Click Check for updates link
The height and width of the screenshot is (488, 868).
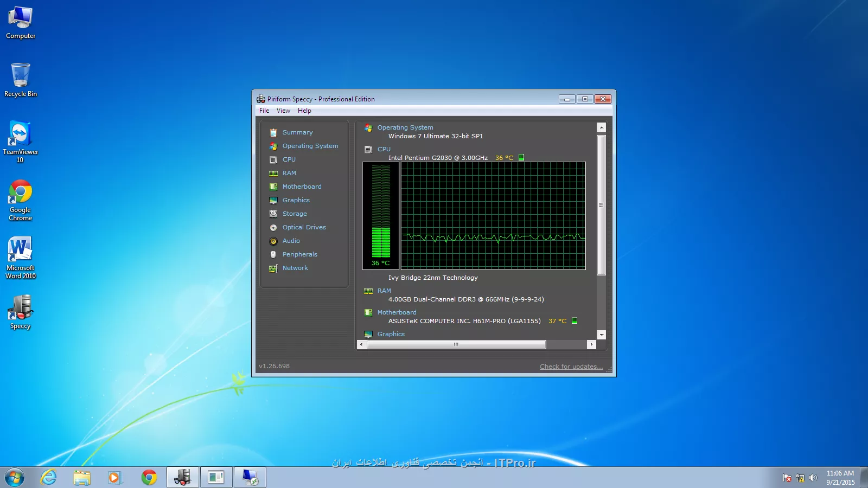[571, 367]
